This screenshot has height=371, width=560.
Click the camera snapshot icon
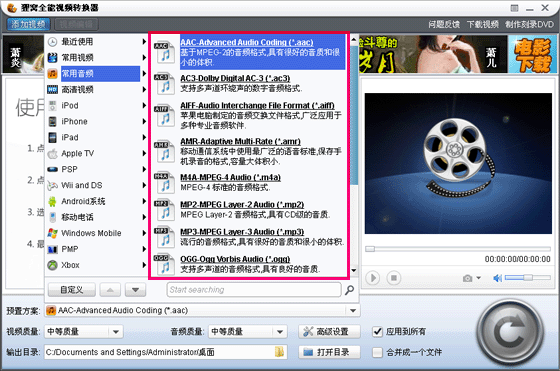pyautogui.click(x=468, y=278)
